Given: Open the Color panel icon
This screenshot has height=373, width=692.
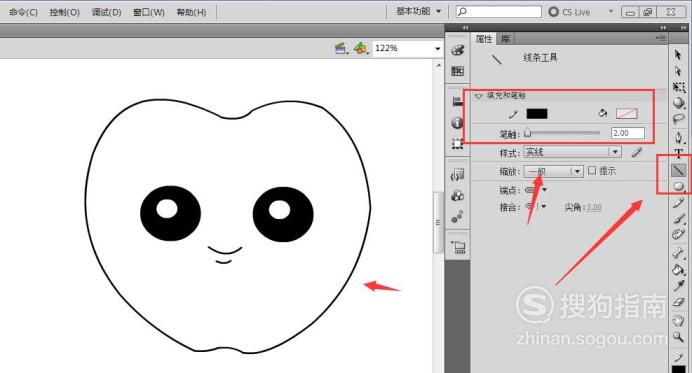Looking at the screenshot, I should click(x=458, y=50).
